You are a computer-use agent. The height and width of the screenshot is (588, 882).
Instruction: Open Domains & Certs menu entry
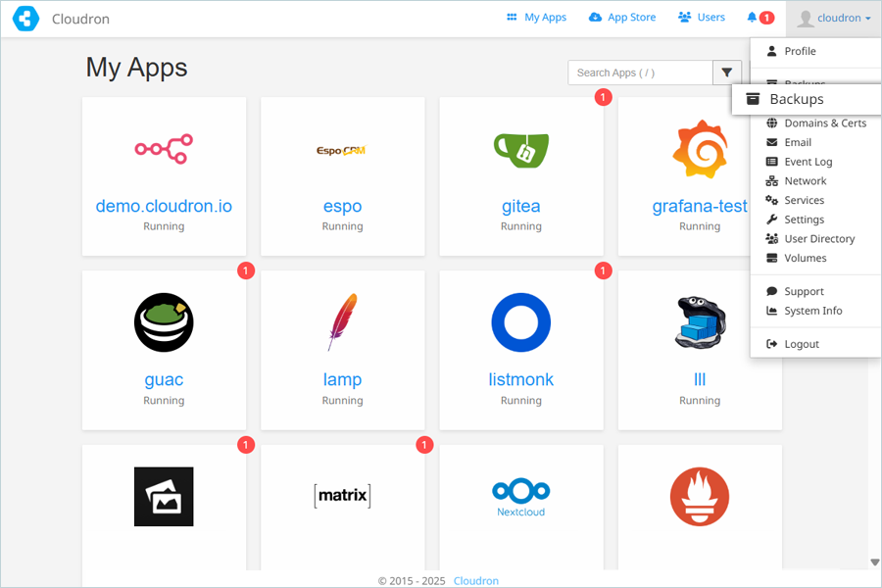pyautogui.click(x=815, y=123)
